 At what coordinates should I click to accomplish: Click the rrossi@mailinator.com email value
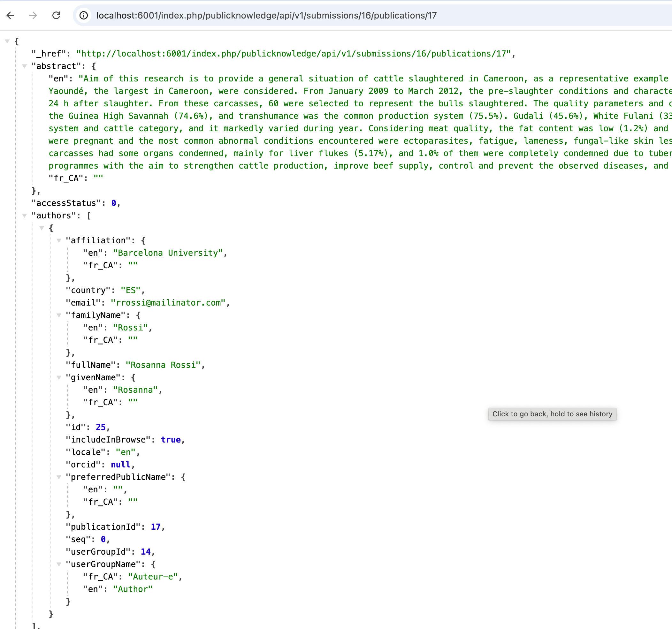(168, 303)
